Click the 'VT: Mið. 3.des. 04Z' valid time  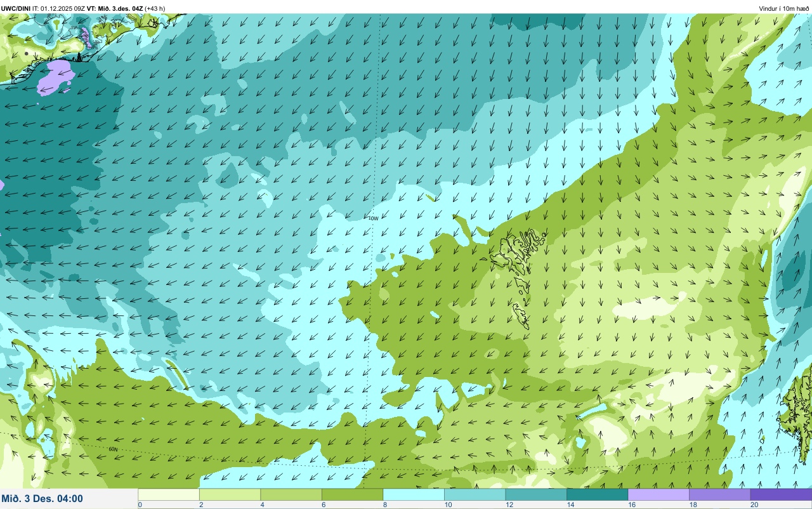tap(115, 8)
